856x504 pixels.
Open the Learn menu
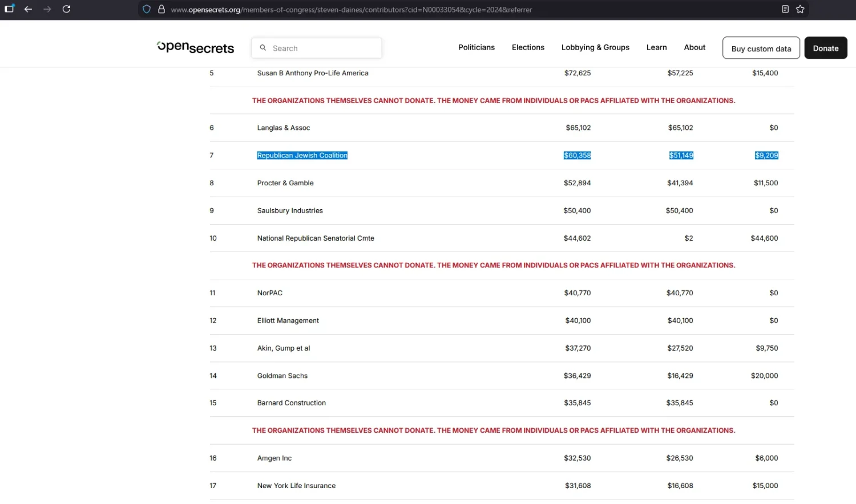click(656, 47)
